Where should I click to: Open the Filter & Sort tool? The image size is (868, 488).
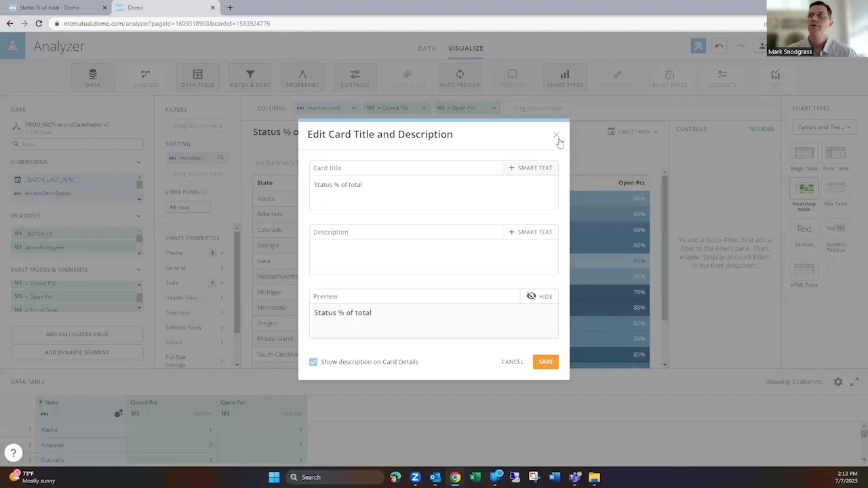click(250, 78)
